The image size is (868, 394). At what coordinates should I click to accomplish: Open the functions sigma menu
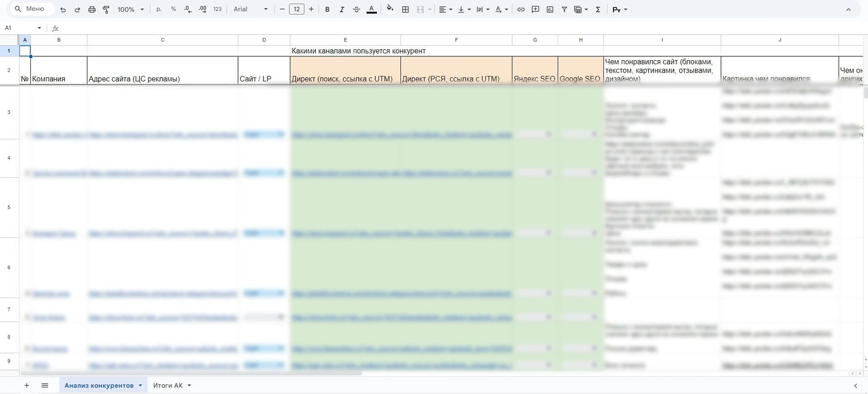click(598, 9)
